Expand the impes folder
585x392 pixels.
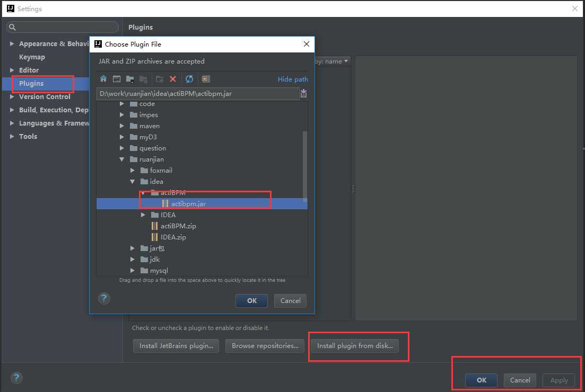[x=122, y=115]
